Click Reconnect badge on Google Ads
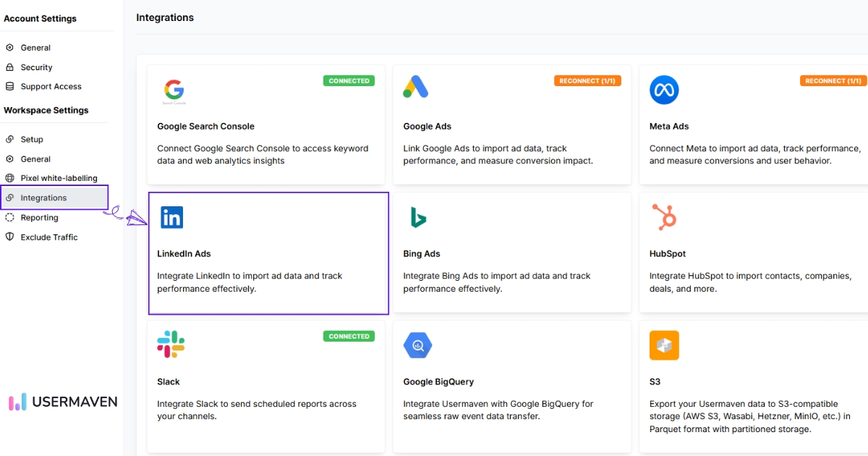Image resolution: width=868 pixels, height=456 pixels. pos(587,81)
